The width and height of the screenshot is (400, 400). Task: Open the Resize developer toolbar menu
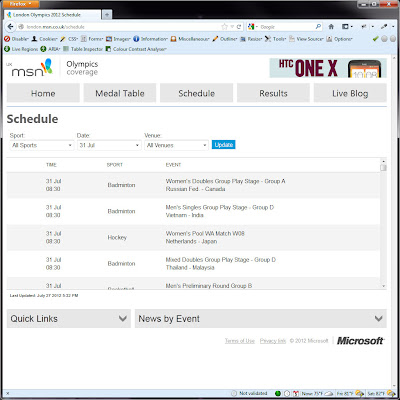(x=251, y=39)
